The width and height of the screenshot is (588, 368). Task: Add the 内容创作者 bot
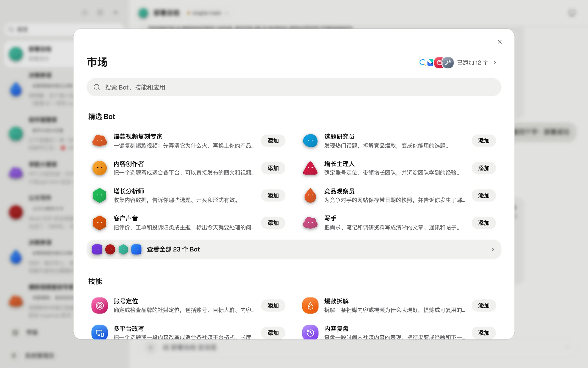[x=273, y=168]
